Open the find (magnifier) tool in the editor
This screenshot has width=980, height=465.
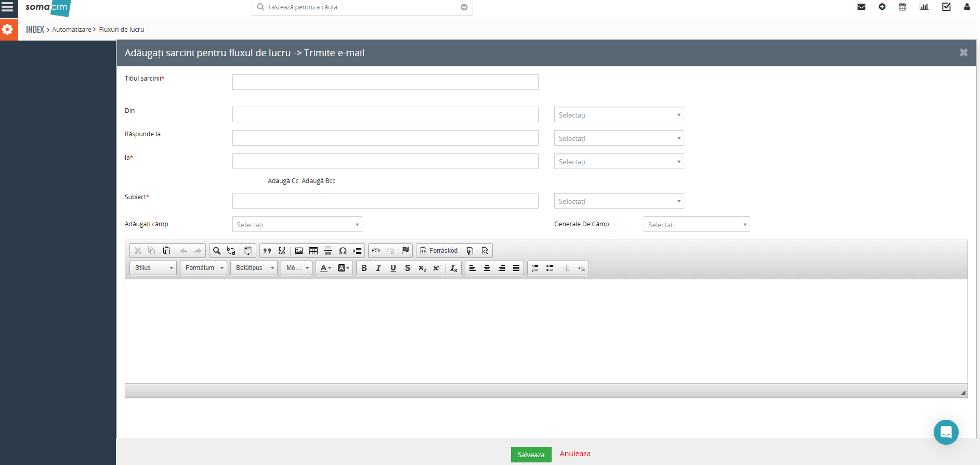(x=217, y=251)
